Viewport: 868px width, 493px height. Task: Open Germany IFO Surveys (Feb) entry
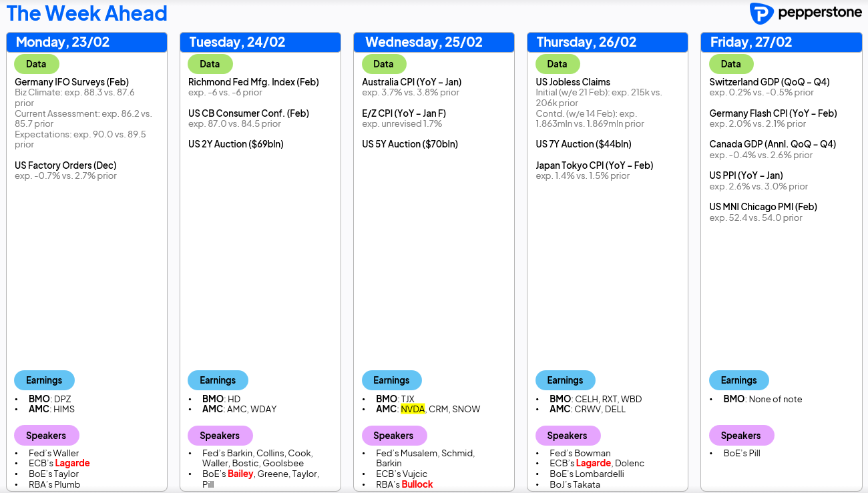coord(71,82)
